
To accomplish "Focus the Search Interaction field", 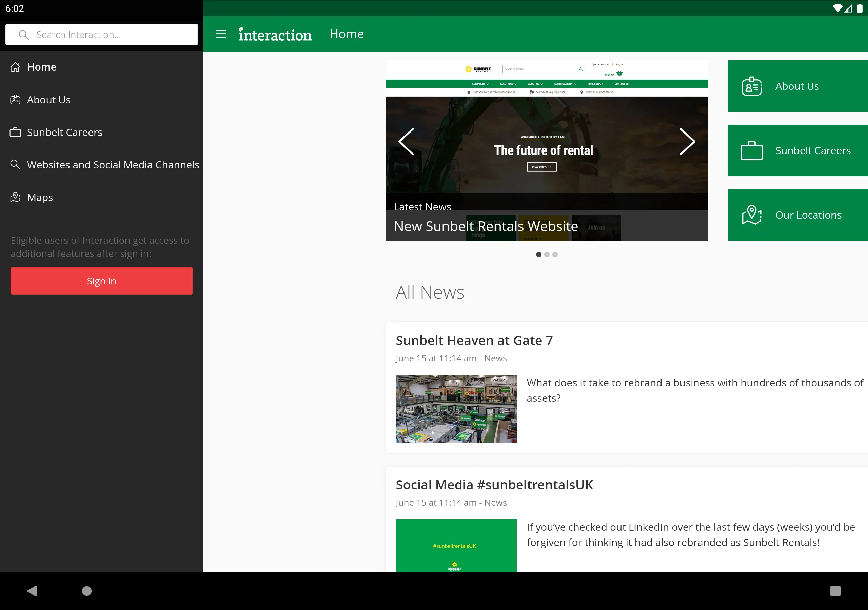I will [102, 35].
